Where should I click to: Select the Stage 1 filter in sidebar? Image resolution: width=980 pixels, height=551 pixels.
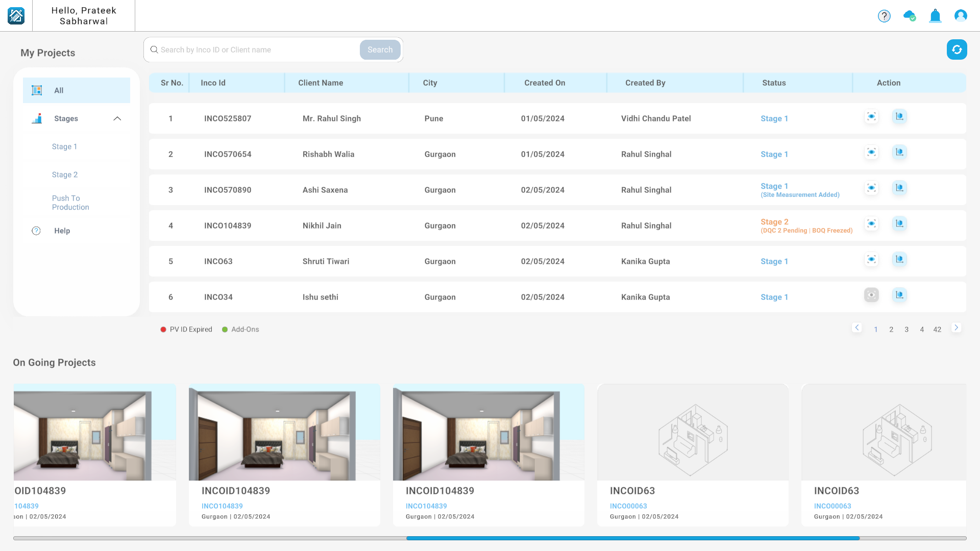65,146
